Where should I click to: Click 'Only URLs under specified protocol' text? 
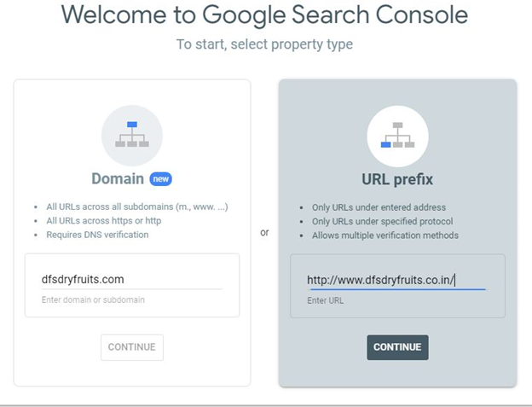382,221
